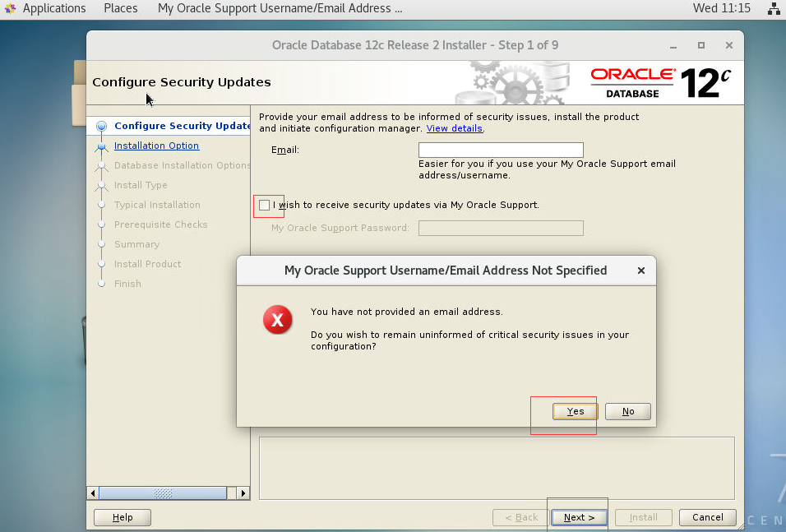Image resolution: width=786 pixels, height=532 pixels.
Task: Click into the Email input field
Action: pyautogui.click(x=501, y=150)
